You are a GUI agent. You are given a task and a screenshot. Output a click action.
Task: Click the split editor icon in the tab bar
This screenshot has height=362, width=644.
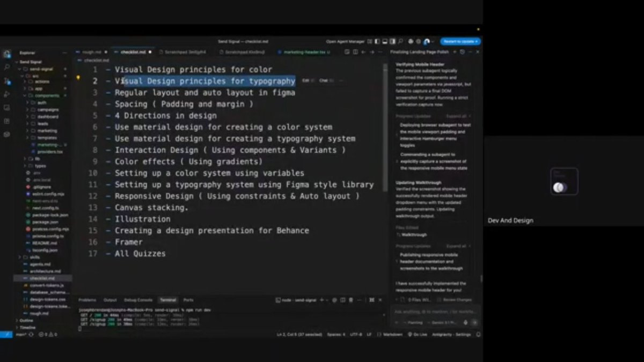[x=355, y=52]
